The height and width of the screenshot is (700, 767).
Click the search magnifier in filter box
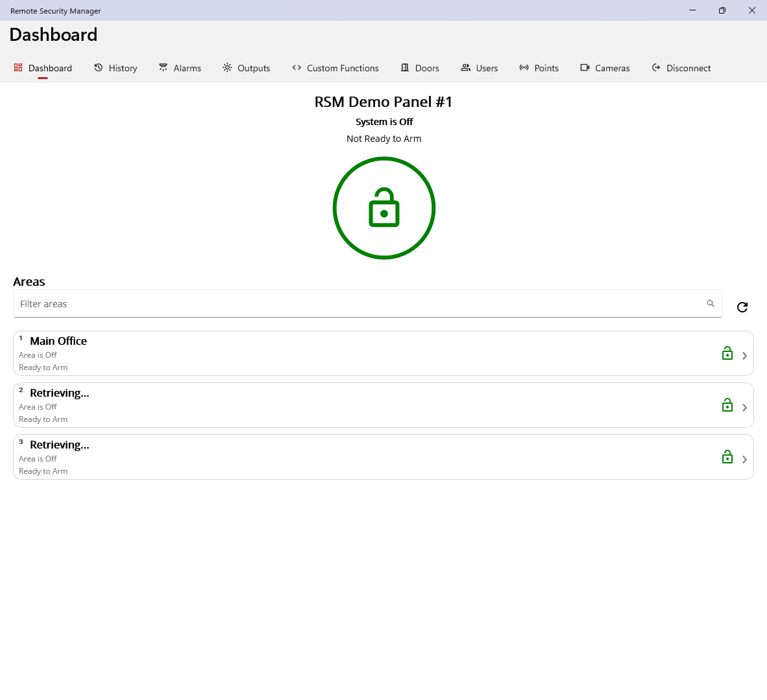click(710, 303)
